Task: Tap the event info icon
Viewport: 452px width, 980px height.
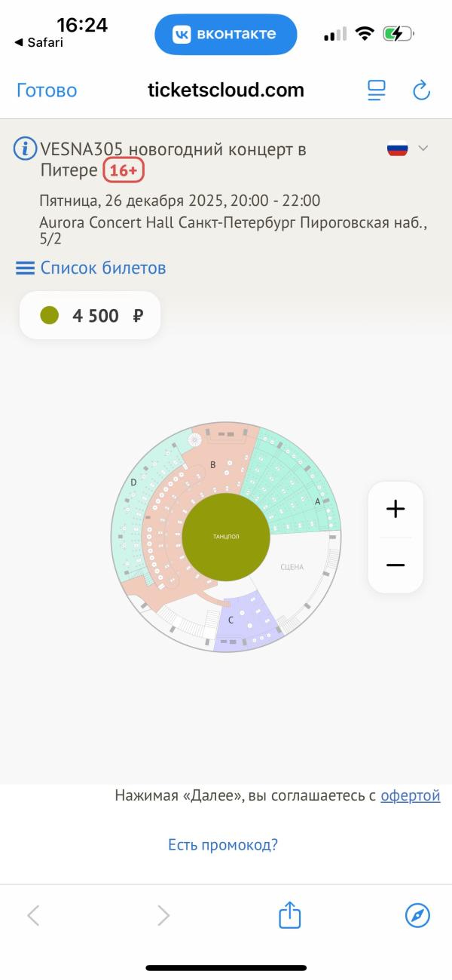Action: point(26,149)
